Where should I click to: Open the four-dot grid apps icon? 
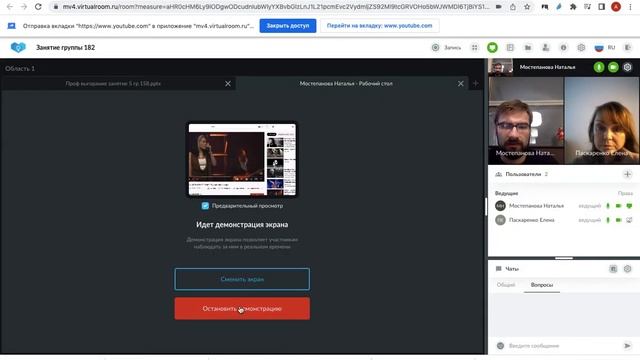pos(474,48)
